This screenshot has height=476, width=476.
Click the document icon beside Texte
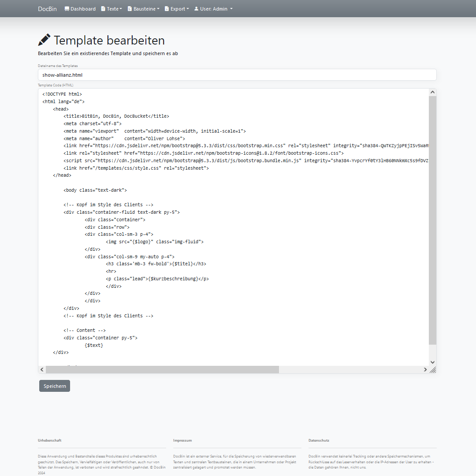[x=103, y=9]
